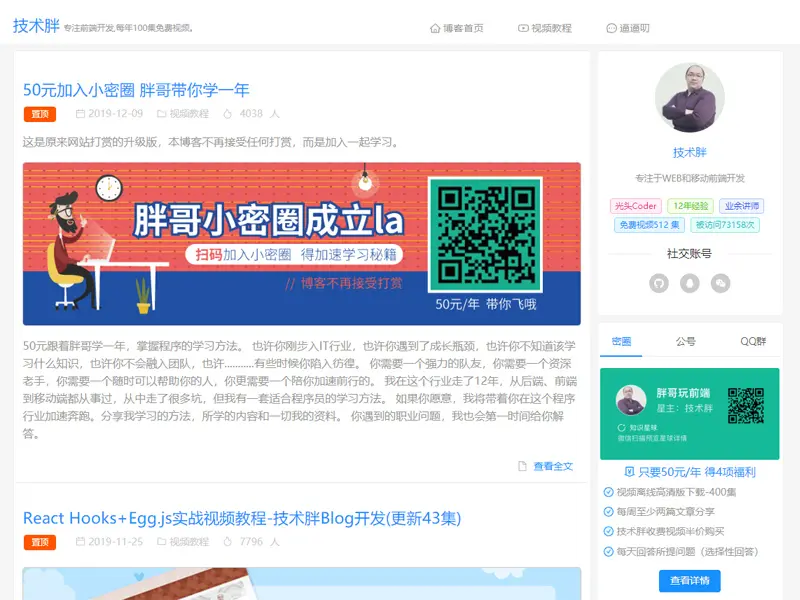Select view count 4038 人

[260, 114]
